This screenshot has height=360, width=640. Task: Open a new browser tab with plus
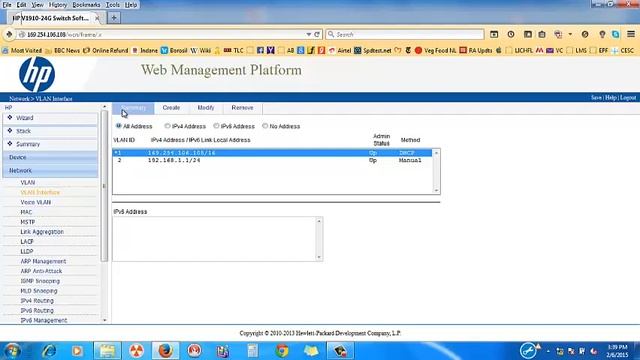114,18
